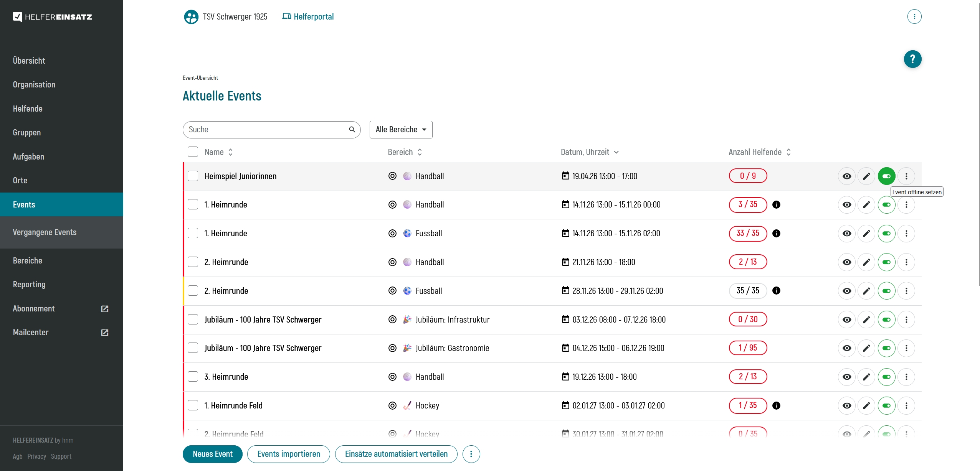Open Reporting in the sidebar
Image resolution: width=980 pixels, height=471 pixels.
point(29,284)
